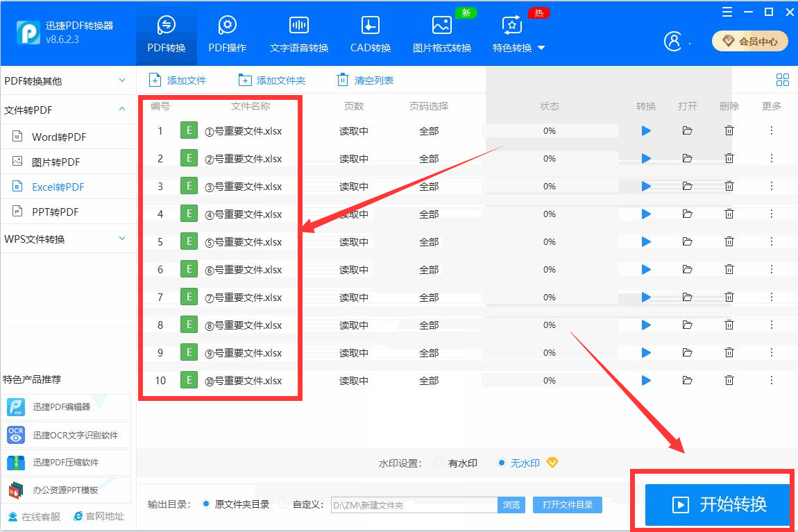The image size is (798, 532).
Task: Click the 添加文件夹 add folder icon
Action: click(x=246, y=80)
